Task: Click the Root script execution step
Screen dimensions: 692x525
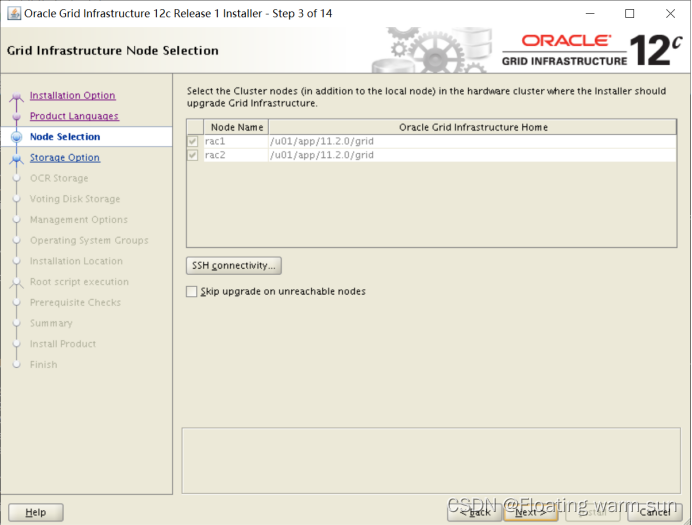Action: (79, 282)
